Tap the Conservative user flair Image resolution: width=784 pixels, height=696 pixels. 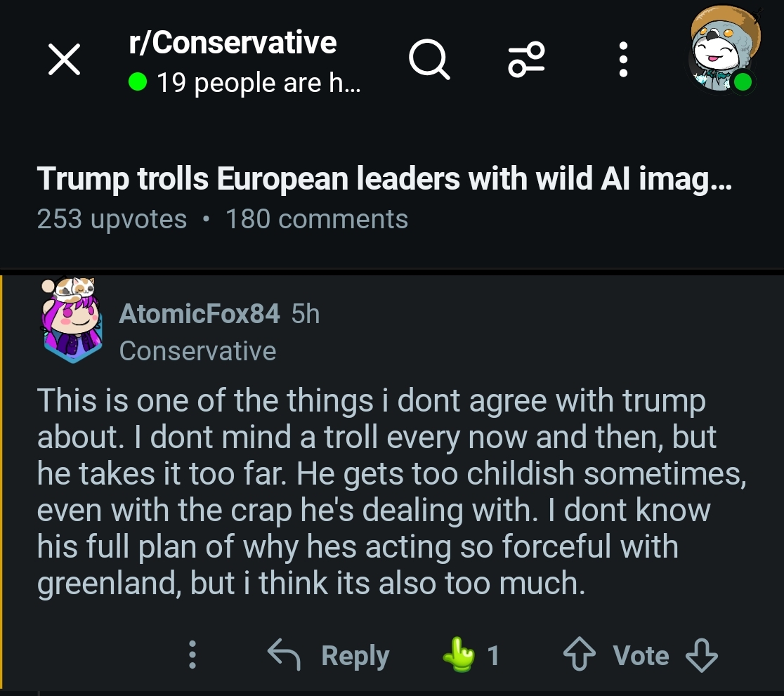point(197,350)
